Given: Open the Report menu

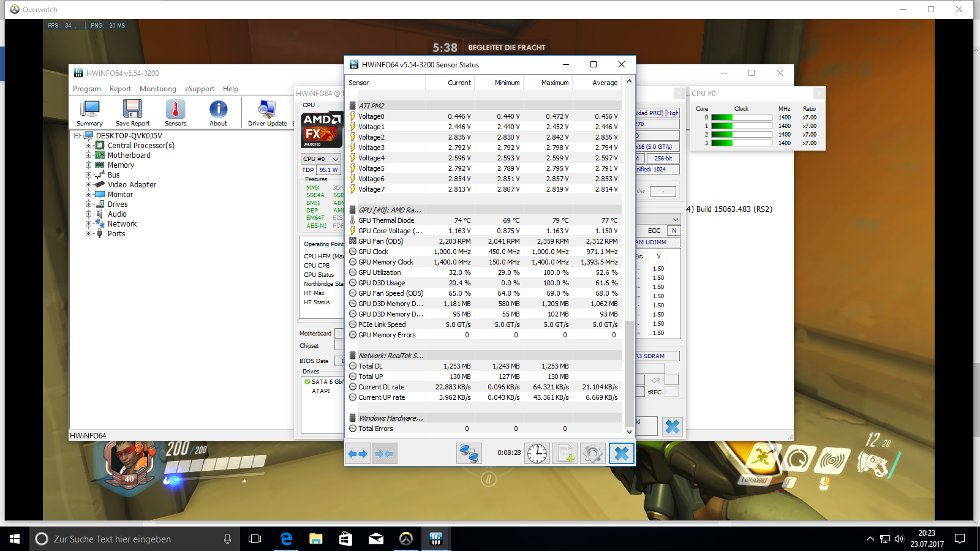Looking at the screenshot, I should (120, 89).
